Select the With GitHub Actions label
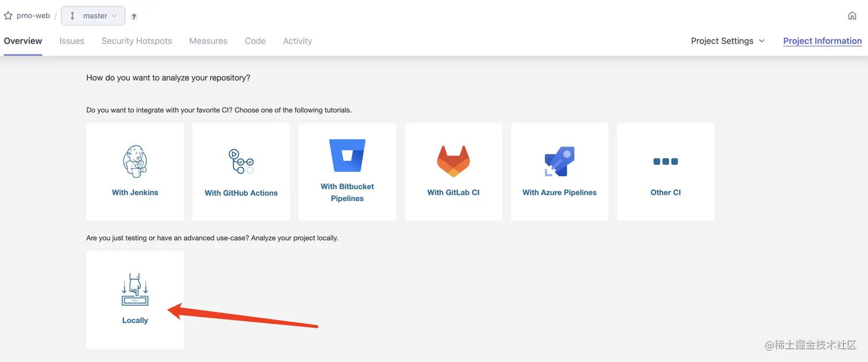 241,193
